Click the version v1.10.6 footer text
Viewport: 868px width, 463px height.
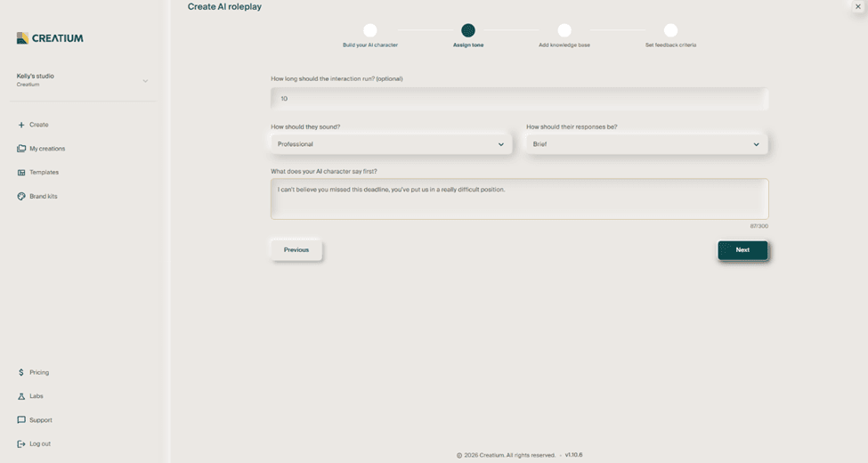coord(573,455)
